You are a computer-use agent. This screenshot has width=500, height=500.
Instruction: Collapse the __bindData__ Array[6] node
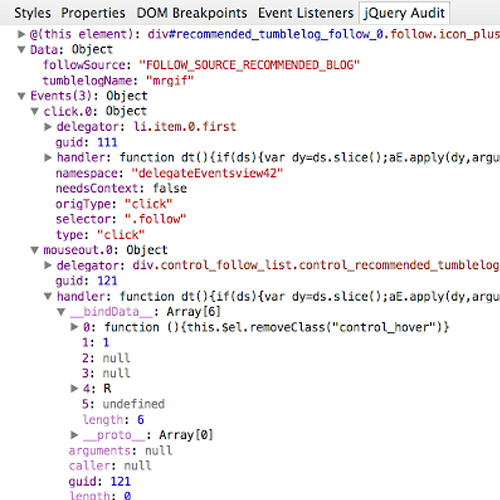pyautogui.click(x=61, y=312)
